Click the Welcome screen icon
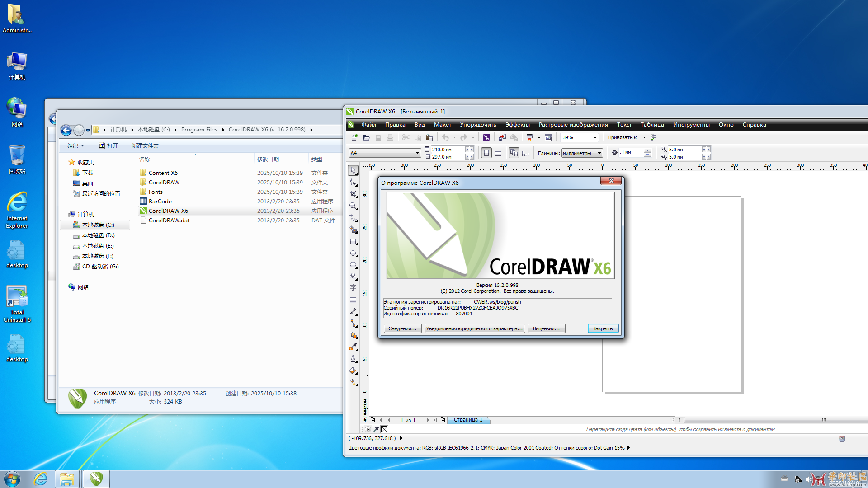 (548, 137)
